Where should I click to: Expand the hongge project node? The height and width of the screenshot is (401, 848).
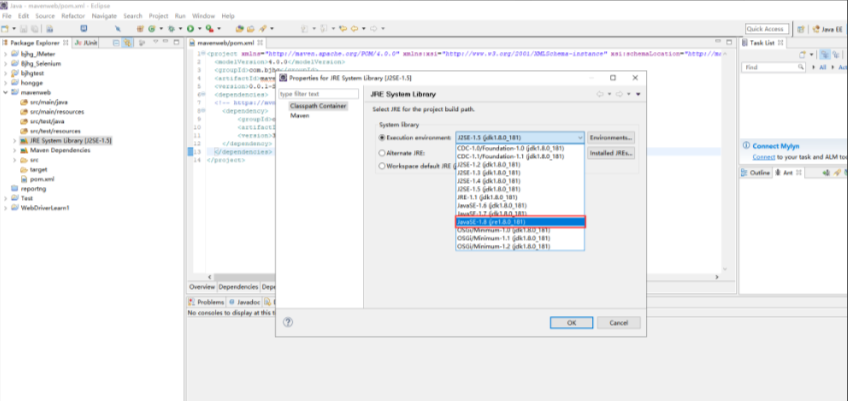[x=5, y=83]
